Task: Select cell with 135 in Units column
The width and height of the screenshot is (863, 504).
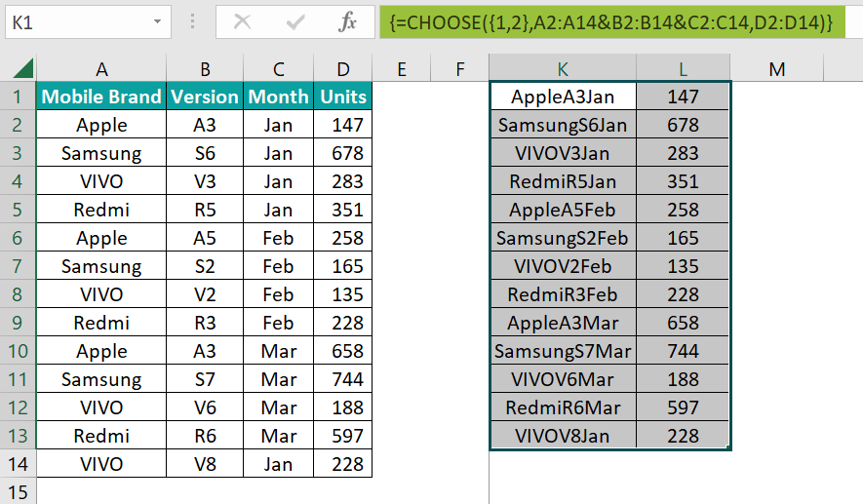Action: 343,294
